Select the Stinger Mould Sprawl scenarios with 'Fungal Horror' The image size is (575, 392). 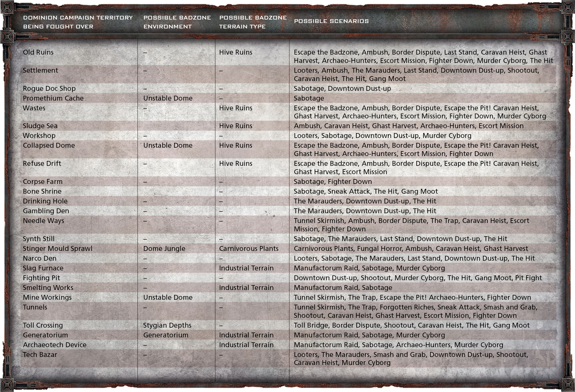tap(411, 249)
